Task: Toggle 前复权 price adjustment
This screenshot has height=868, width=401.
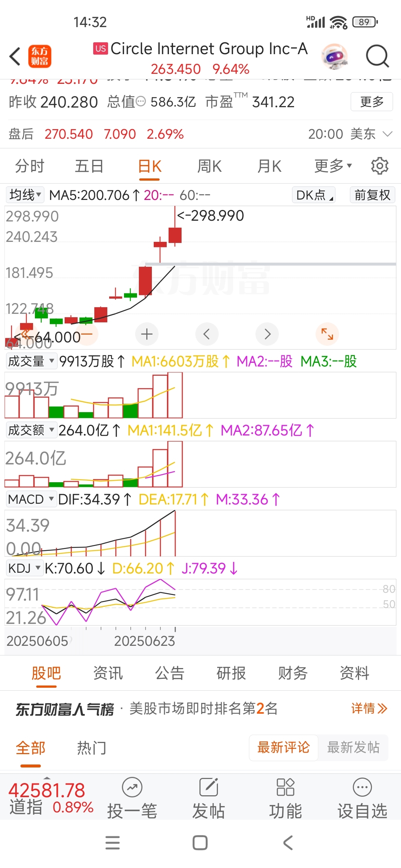Action: [372, 195]
